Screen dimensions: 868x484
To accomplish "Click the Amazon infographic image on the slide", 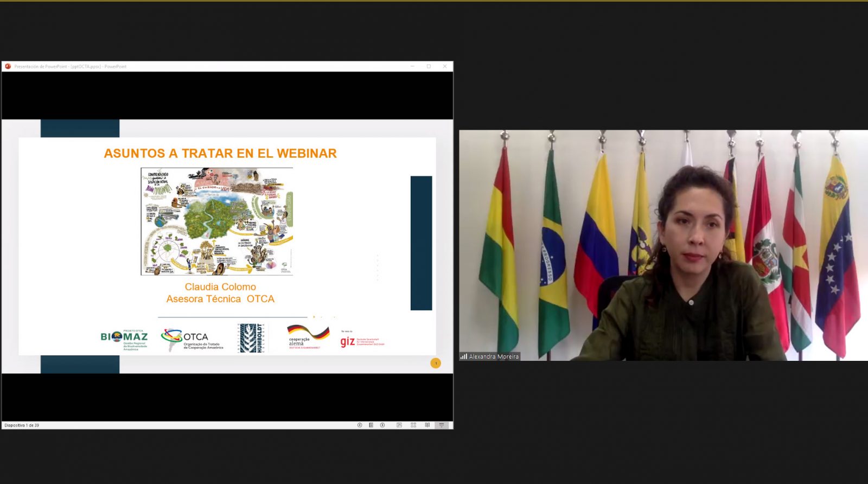I will click(217, 221).
